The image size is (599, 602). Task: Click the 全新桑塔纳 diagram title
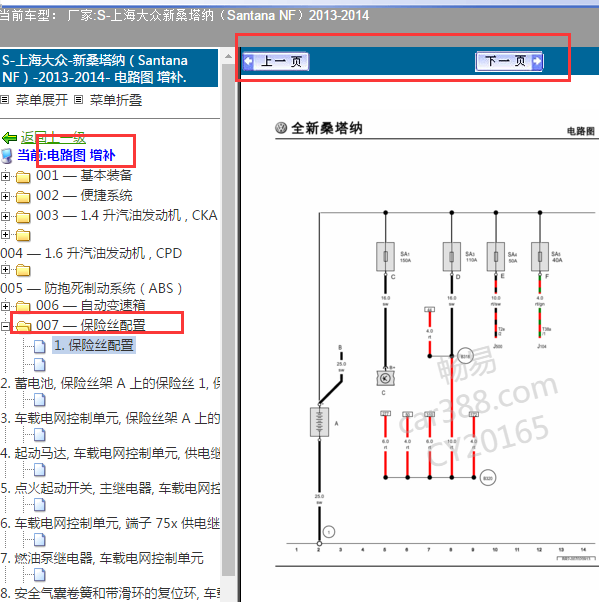click(x=327, y=128)
